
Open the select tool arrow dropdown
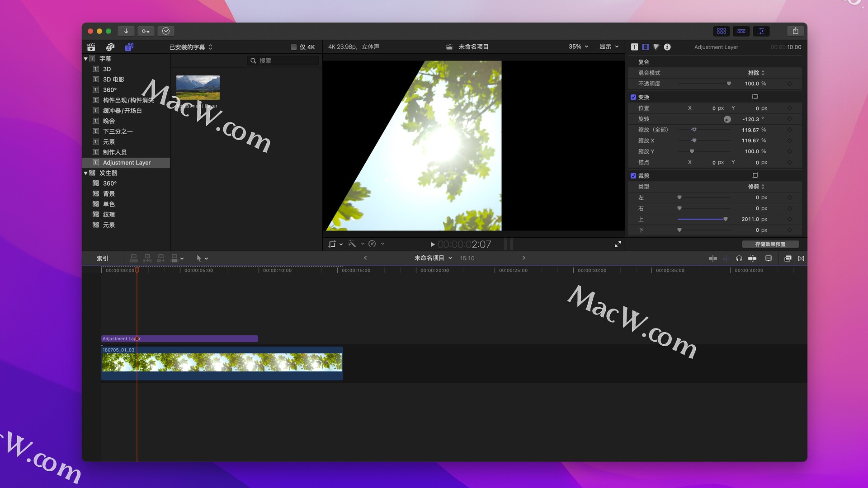coord(202,258)
